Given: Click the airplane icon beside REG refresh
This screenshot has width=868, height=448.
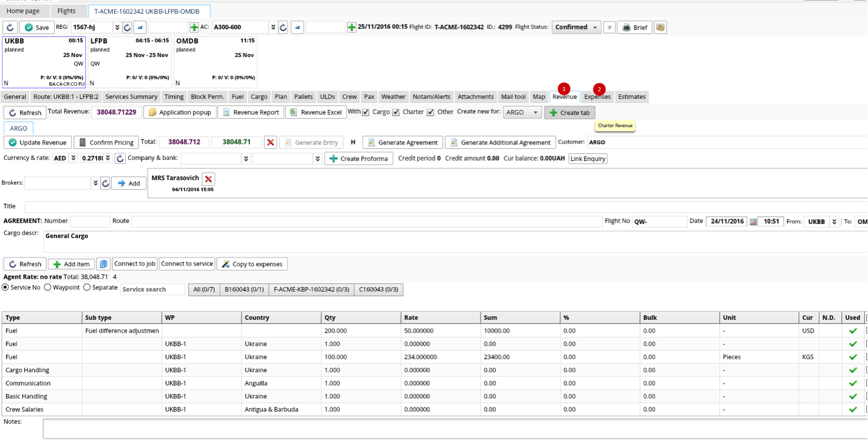Looking at the screenshot, I should click(x=140, y=28).
